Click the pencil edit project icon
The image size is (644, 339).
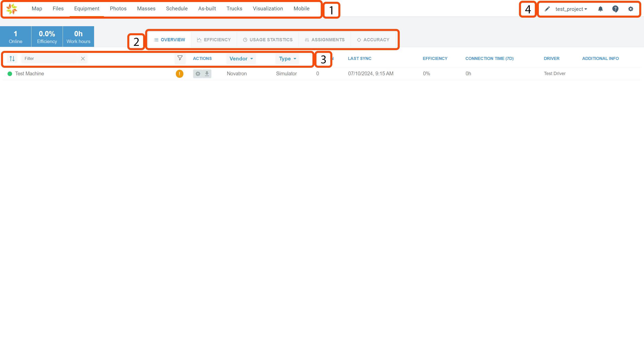pos(547,9)
